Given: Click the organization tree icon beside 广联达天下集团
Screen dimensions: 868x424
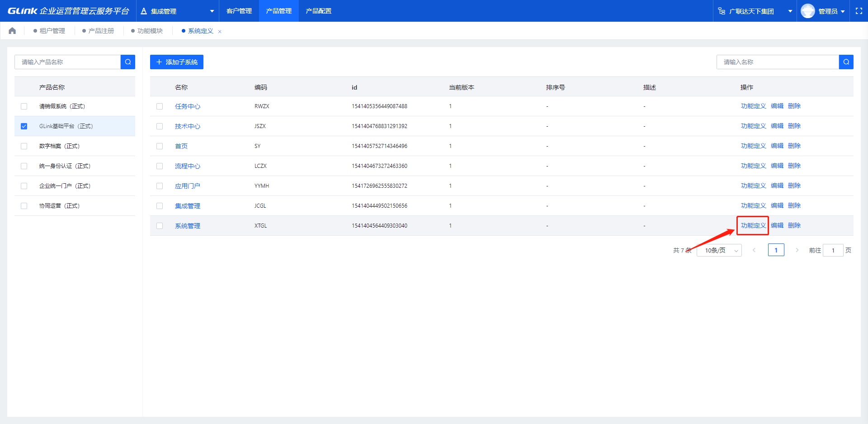Looking at the screenshot, I should tap(722, 11).
